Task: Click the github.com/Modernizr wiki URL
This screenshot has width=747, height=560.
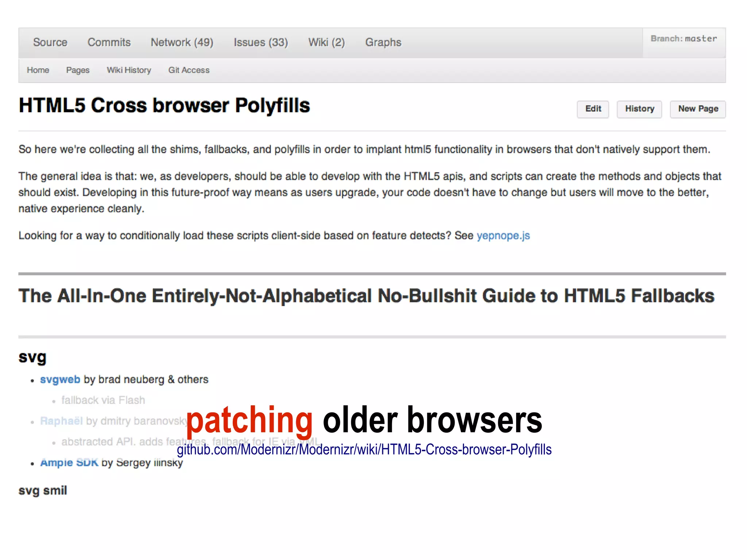Action: pyautogui.click(x=364, y=449)
